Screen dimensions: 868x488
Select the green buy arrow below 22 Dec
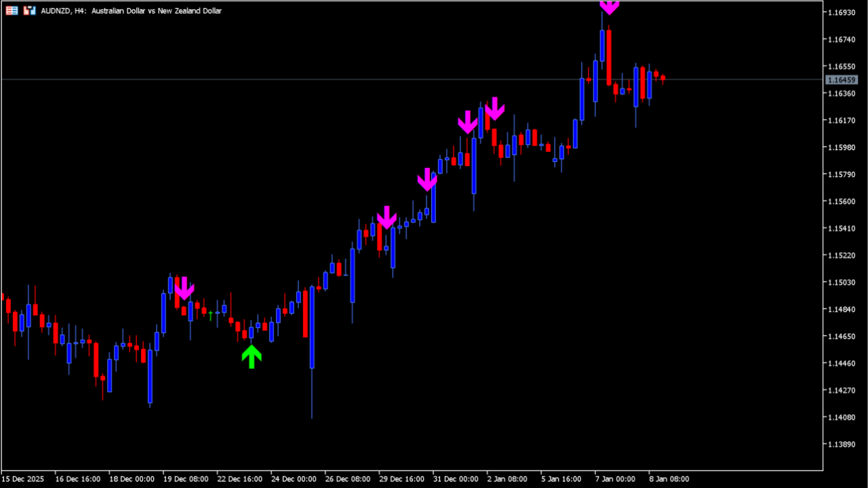[252, 356]
